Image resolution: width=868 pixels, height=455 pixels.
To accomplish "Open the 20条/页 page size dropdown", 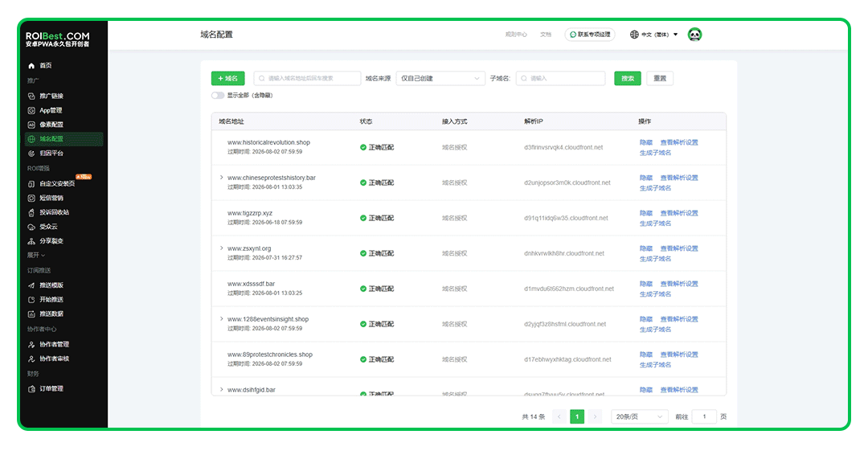I will 640,416.
